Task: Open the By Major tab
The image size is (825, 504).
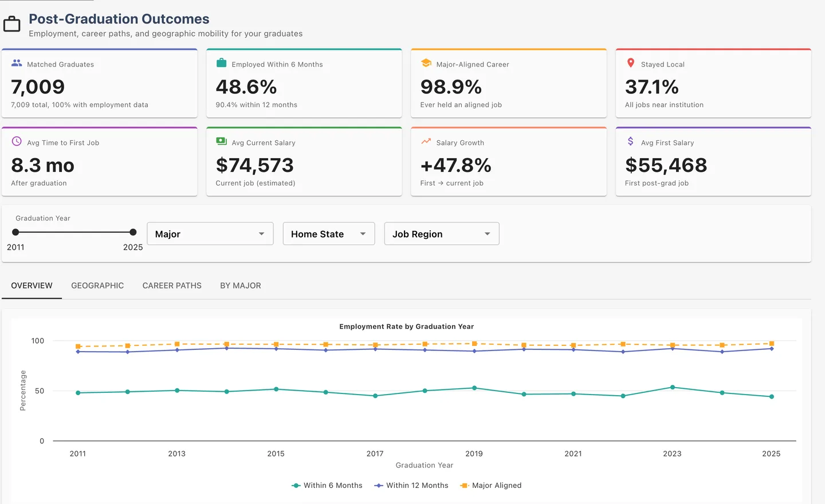Action: [241, 285]
